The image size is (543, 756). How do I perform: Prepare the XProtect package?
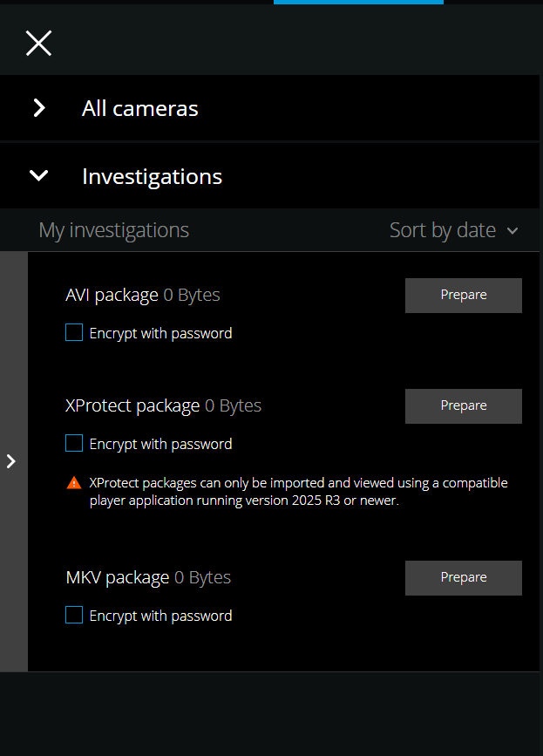(x=464, y=406)
